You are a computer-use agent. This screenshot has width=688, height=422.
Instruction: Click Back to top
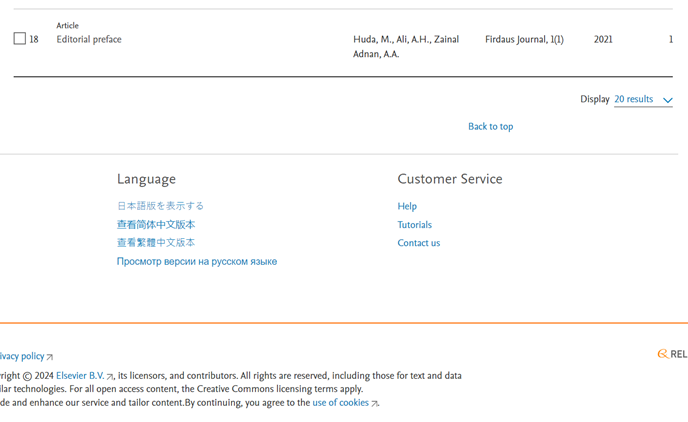coord(490,127)
